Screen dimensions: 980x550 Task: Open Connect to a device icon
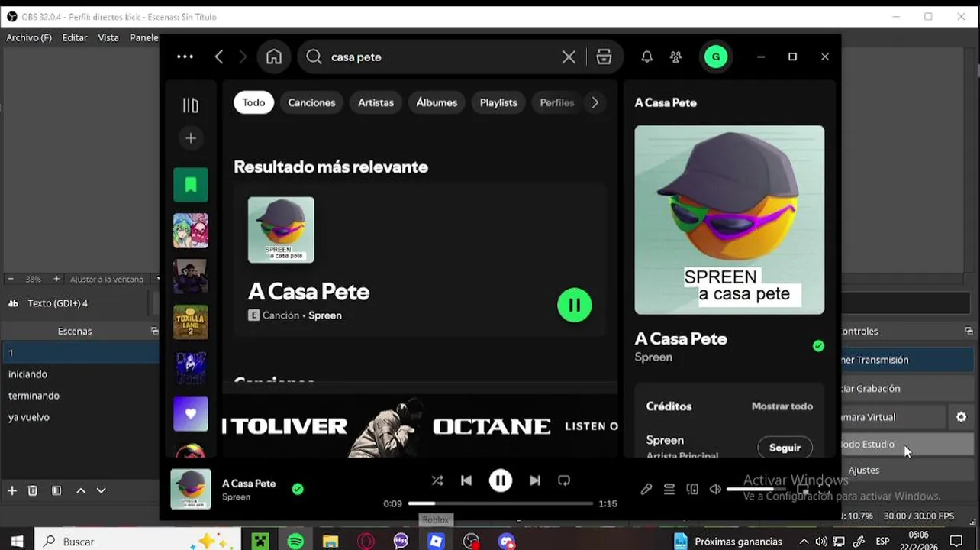[x=692, y=489]
